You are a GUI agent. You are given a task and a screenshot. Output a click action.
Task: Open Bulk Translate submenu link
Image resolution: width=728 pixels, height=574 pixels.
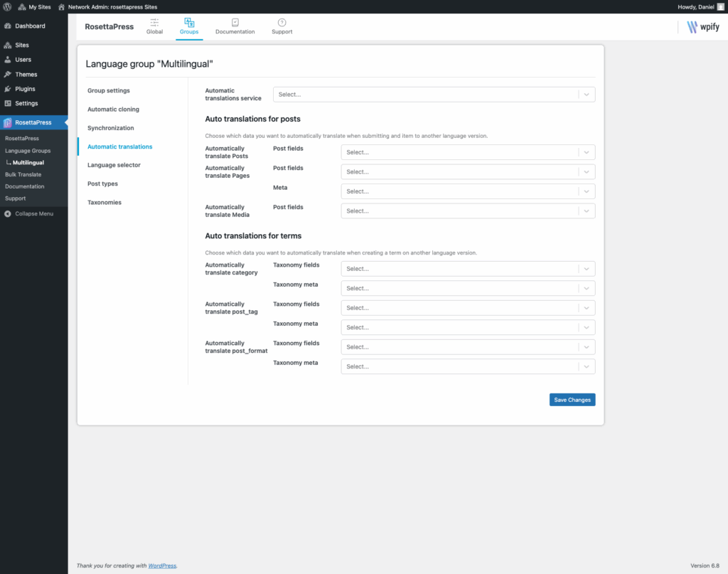click(23, 174)
